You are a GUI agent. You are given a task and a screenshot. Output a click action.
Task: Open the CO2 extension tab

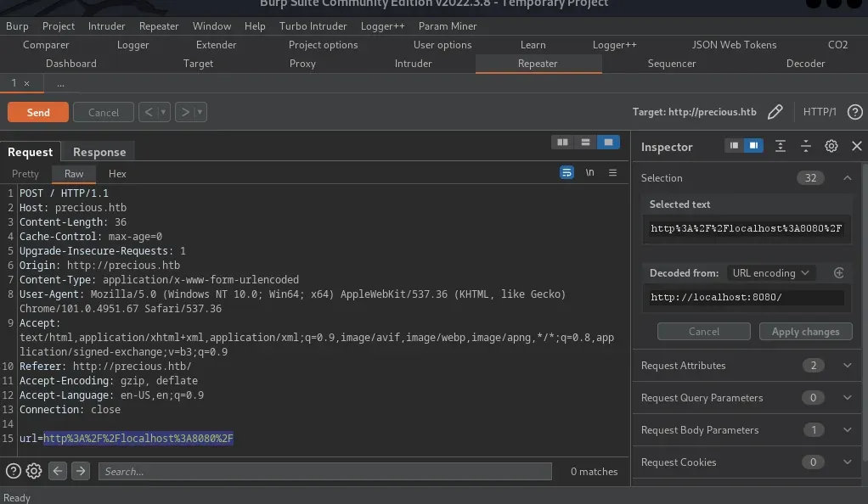(x=837, y=45)
